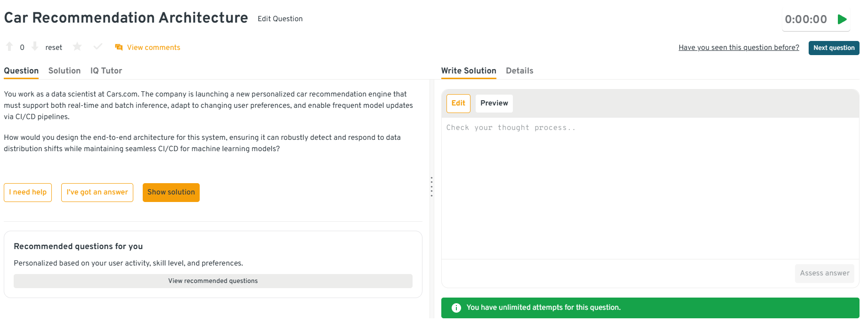Click the comments speech bubble icon
The height and width of the screenshot is (331, 868).
119,48
